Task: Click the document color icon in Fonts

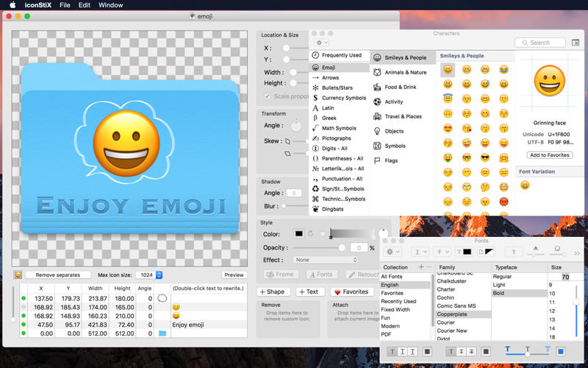Action: tap(487, 252)
